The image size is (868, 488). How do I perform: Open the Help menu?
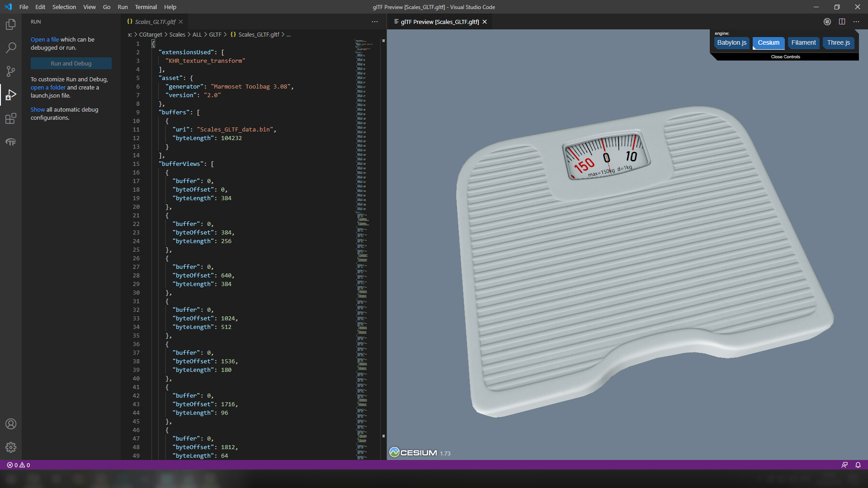click(170, 7)
